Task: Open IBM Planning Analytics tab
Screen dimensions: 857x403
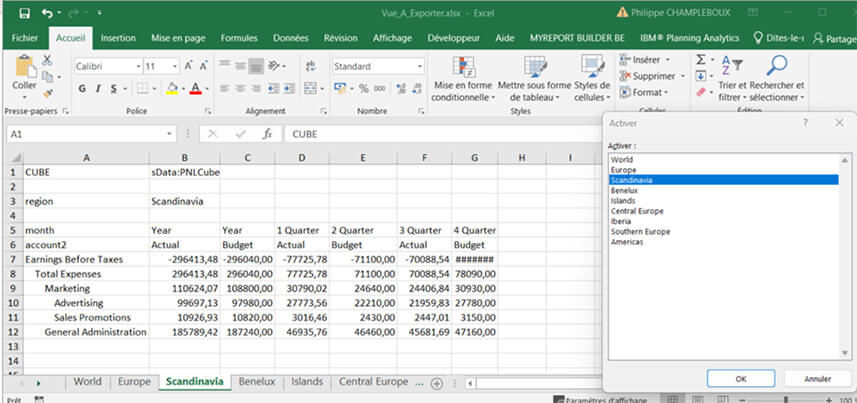Action: tap(690, 38)
